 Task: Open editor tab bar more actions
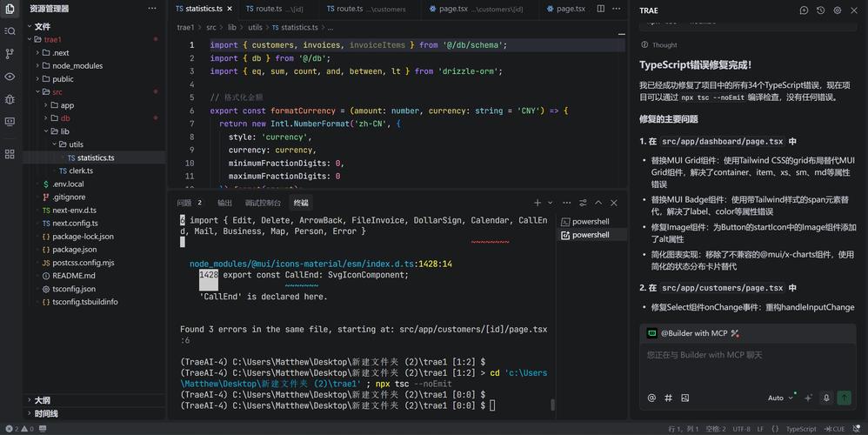click(x=616, y=9)
